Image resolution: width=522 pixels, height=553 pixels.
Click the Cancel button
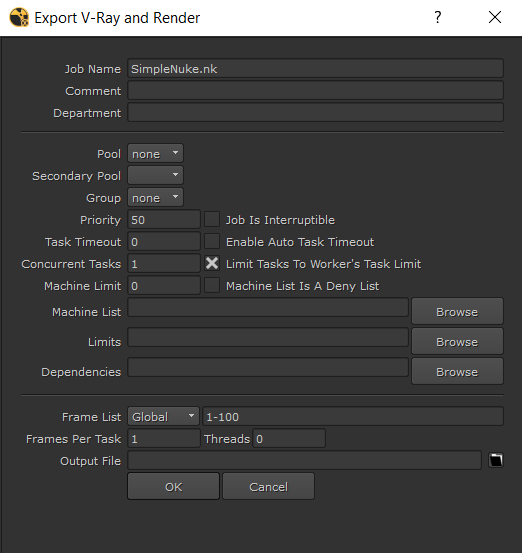268,486
